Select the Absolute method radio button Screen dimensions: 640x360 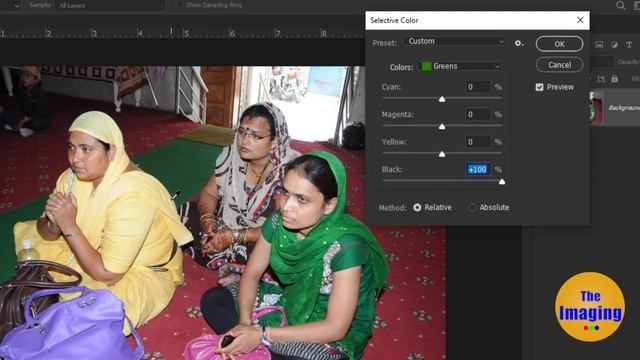pyautogui.click(x=472, y=207)
